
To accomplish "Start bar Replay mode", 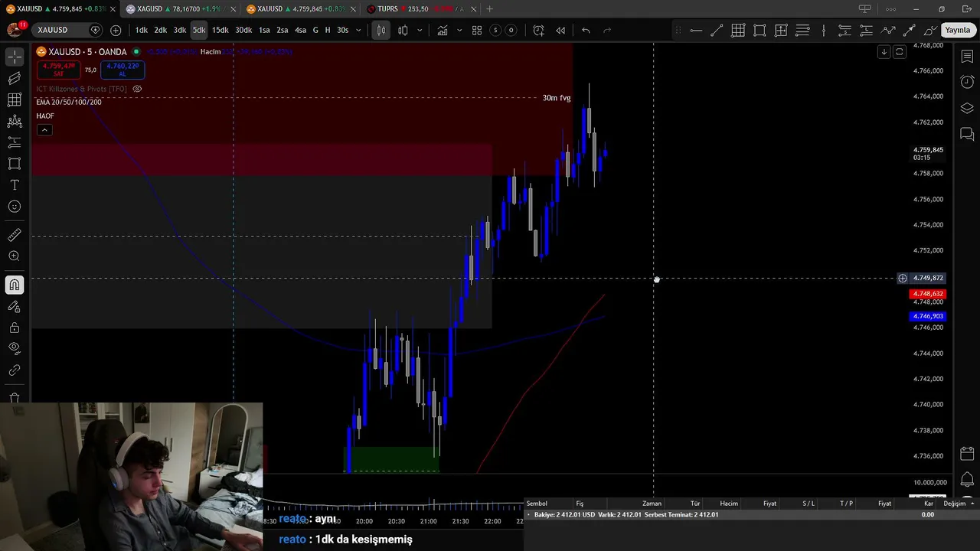I will 560,30.
